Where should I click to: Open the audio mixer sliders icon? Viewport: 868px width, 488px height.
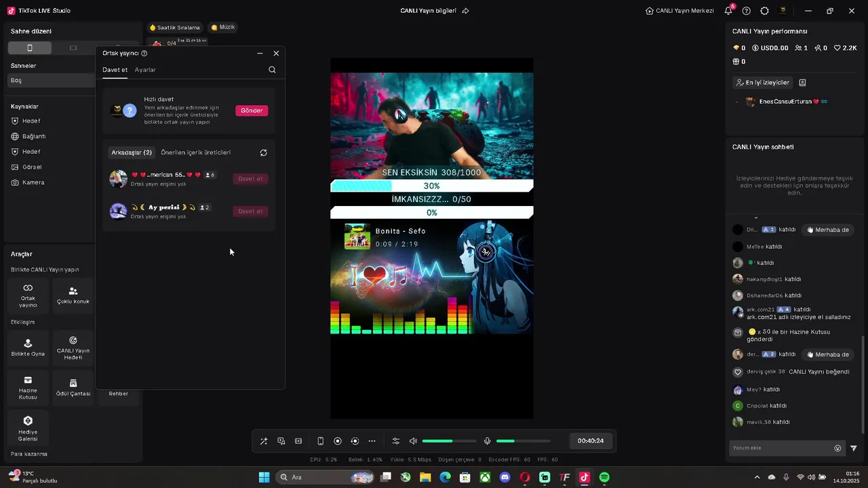coord(396,441)
